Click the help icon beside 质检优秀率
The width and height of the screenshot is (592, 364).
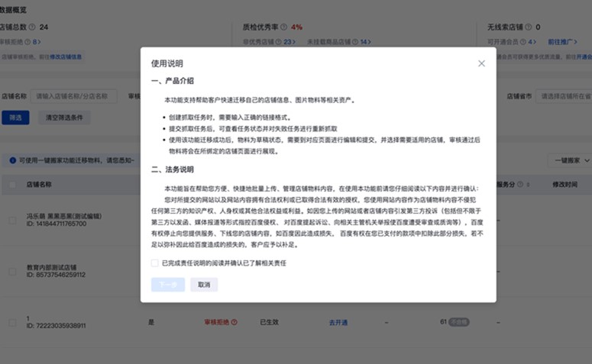(284, 27)
